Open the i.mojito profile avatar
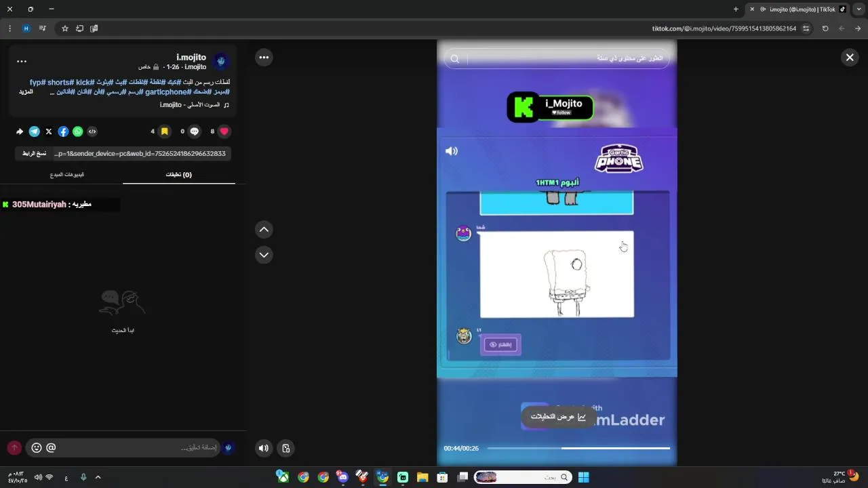The height and width of the screenshot is (488, 868). pyautogui.click(x=221, y=62)
